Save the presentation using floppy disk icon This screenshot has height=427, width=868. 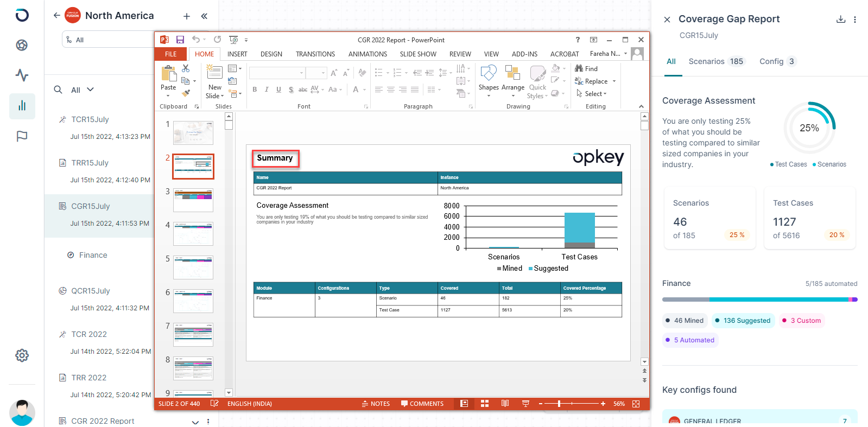(180, 40)
